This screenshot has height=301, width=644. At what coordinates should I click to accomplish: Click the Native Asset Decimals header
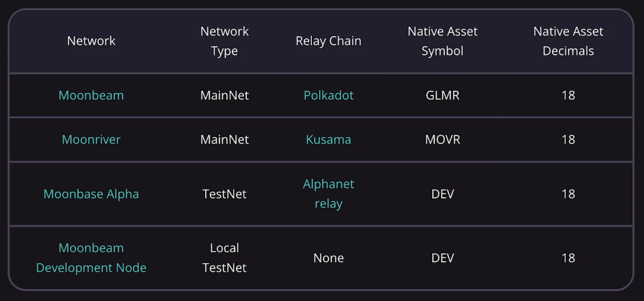[568, 41]
